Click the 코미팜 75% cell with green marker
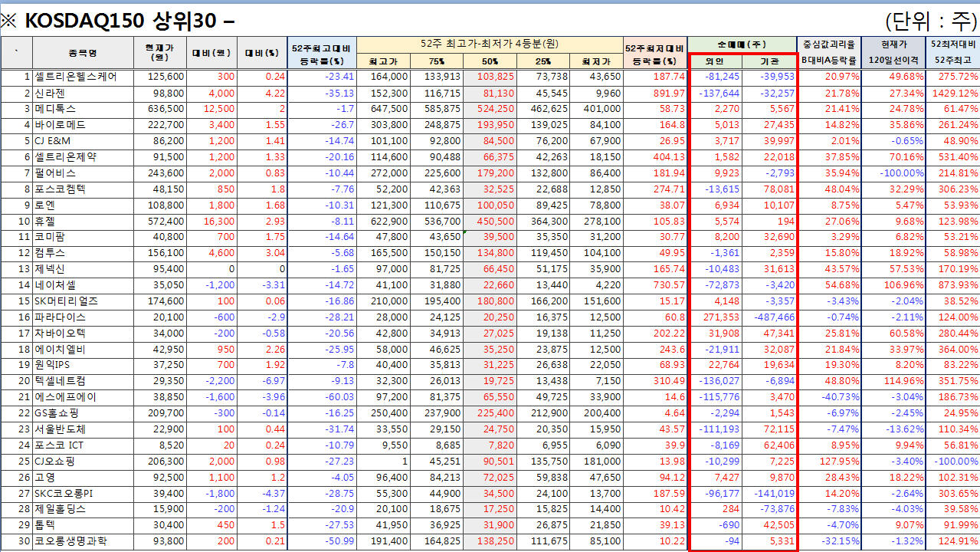 pyautogui.click(x=437, y=237)
